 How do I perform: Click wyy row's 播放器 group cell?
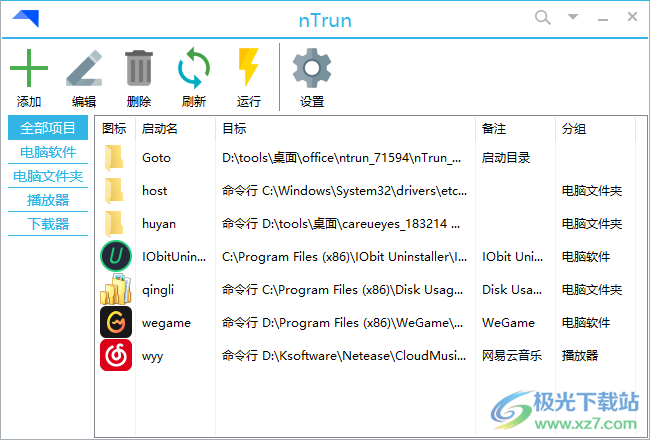[x=580, y=356]
